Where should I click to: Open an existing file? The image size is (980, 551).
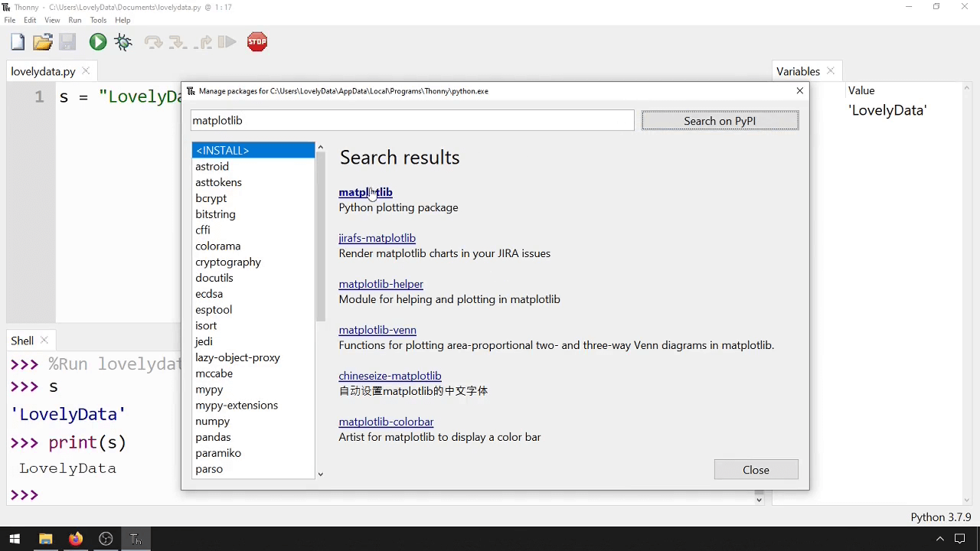click(x=42, y=41)
